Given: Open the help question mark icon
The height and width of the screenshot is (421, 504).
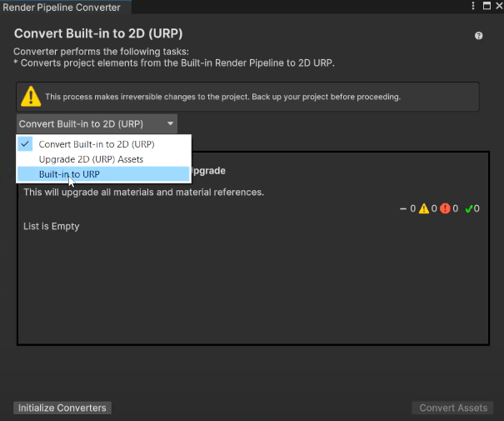Looking at the screenshot, I should pyautogui.click(x=478, y=36).
